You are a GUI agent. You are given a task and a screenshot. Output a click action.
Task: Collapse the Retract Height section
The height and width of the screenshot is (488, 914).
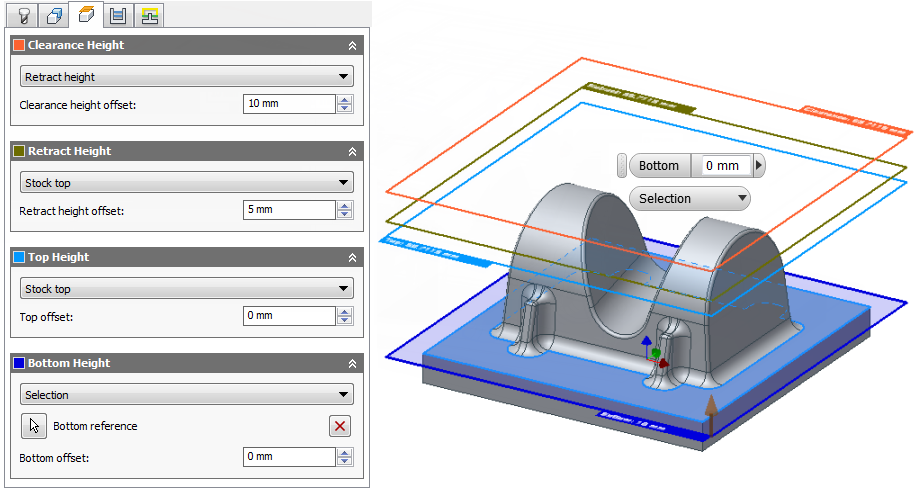pyautogui.click(x=352, y=152)
